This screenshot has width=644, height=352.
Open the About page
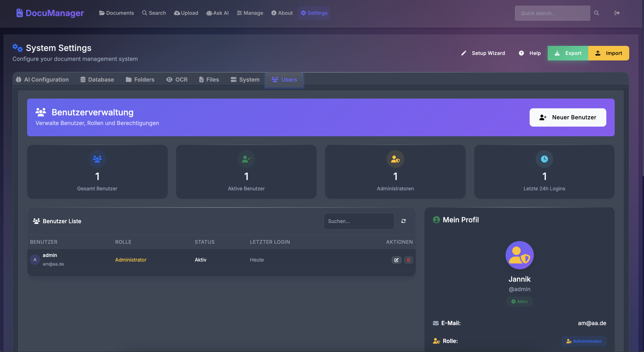click(282, 13)
